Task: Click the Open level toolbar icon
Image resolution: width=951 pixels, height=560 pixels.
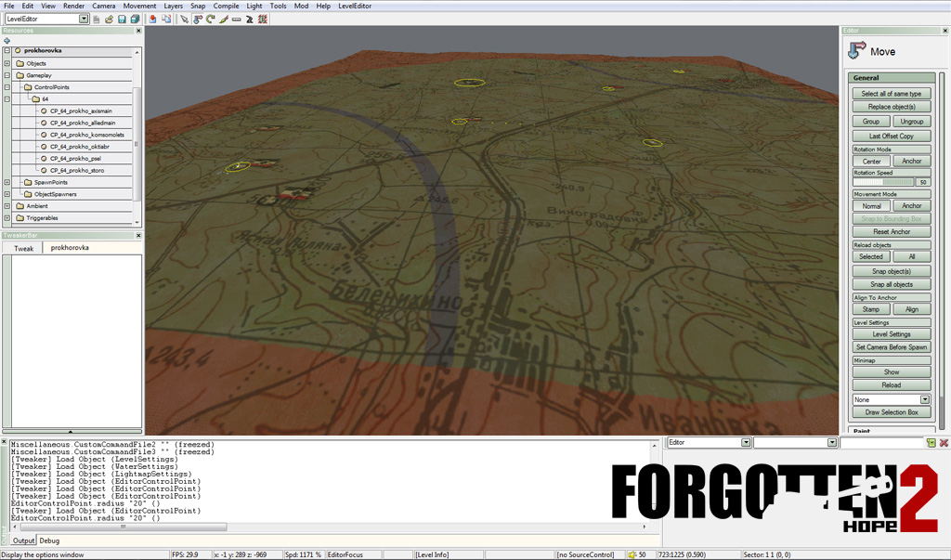Action: (x=110, y=20)
